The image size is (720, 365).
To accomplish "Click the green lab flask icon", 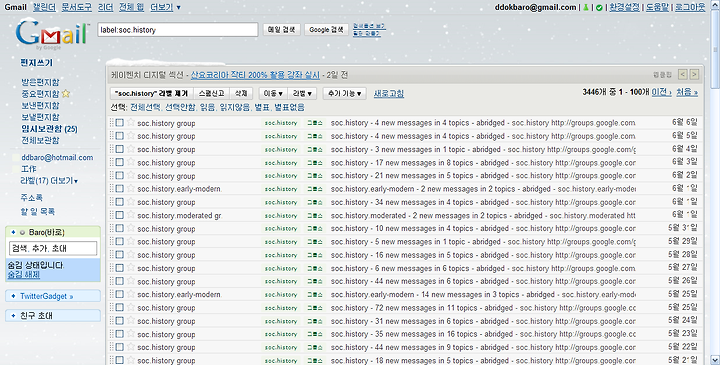I will click(x=586, y=7).
